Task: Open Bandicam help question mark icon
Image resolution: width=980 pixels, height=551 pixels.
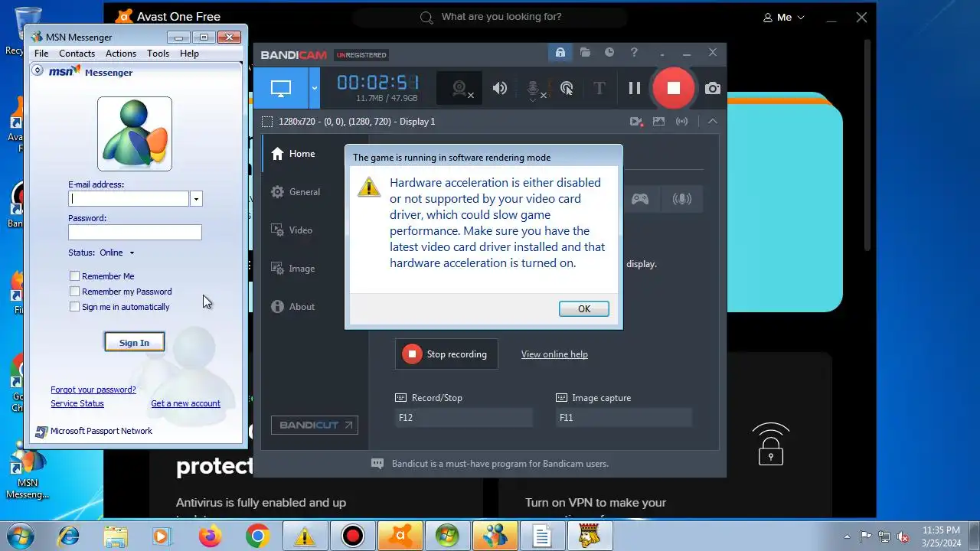Action: pos(634,53)
